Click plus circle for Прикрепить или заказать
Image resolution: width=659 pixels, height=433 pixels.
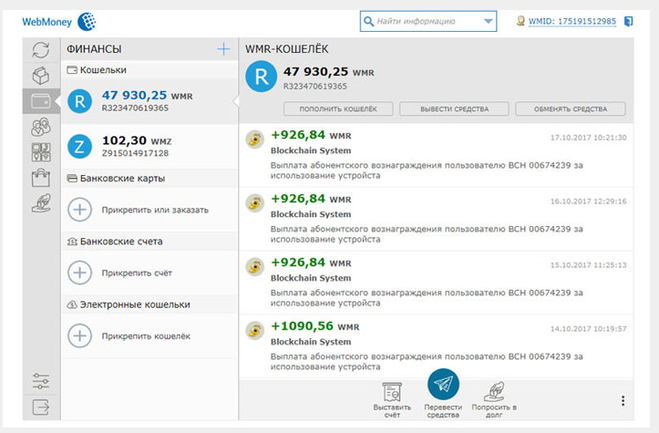(79, 209)
